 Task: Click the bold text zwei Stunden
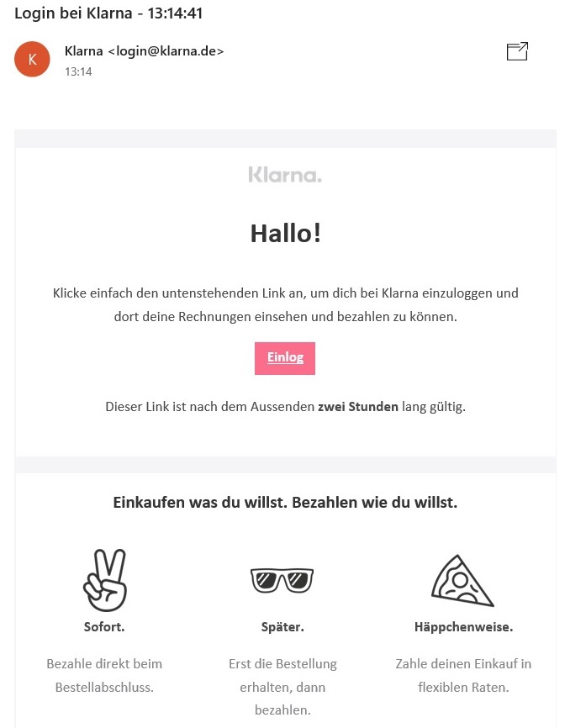[x=358, y=407]
